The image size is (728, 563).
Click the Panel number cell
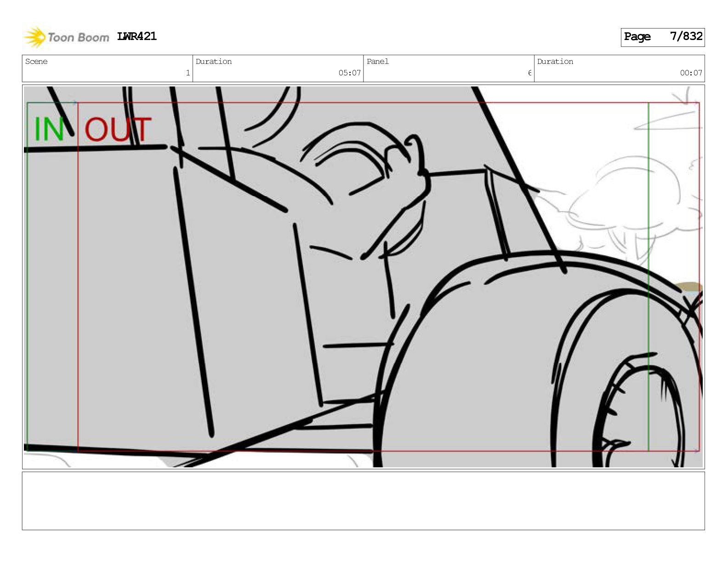point(449,69)
